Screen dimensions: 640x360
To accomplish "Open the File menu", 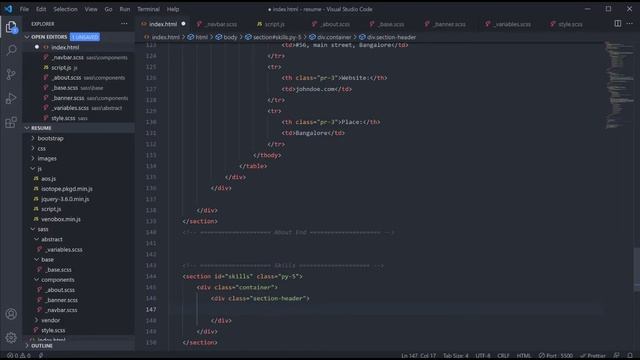I will pos(24,9).
